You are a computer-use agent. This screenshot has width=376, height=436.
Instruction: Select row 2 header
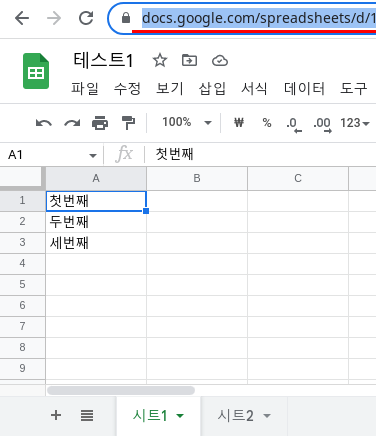tap(22, 222)
